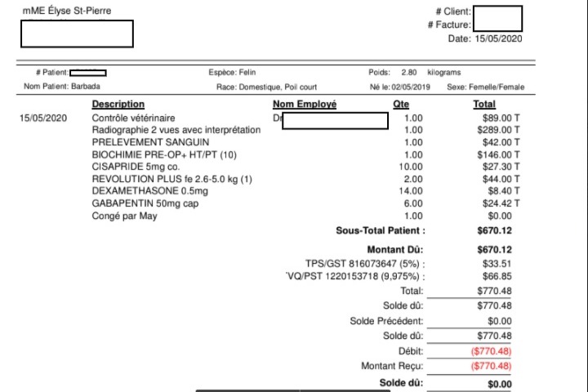The height and width of the screenshot is (392, 588).
Task: Click the Nom Employé column header
Action: 305,104
